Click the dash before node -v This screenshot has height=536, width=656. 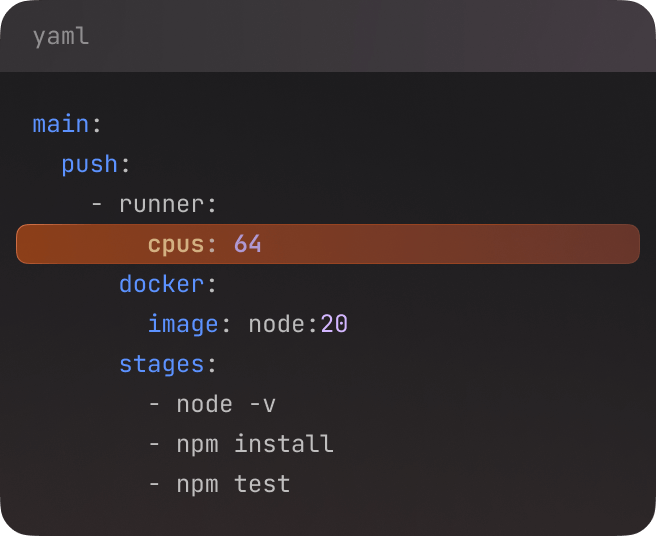[x=154, y=404]
